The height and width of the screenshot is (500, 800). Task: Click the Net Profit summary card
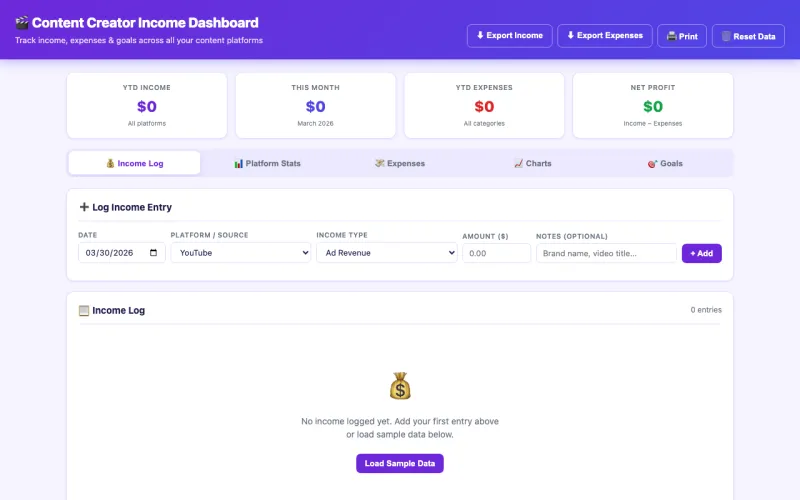(x=652, y=105)
